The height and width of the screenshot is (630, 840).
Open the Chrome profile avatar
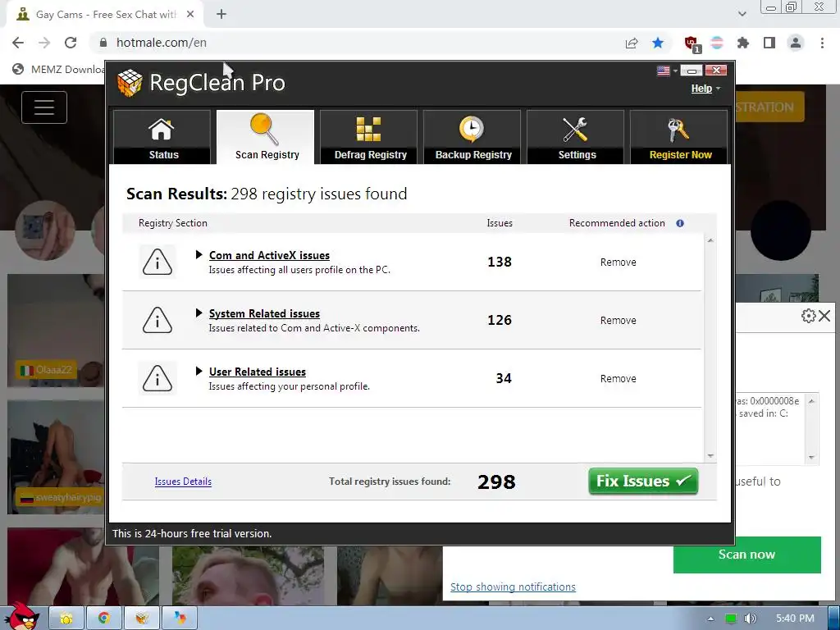pyautogui.click(x=796, y=43)
